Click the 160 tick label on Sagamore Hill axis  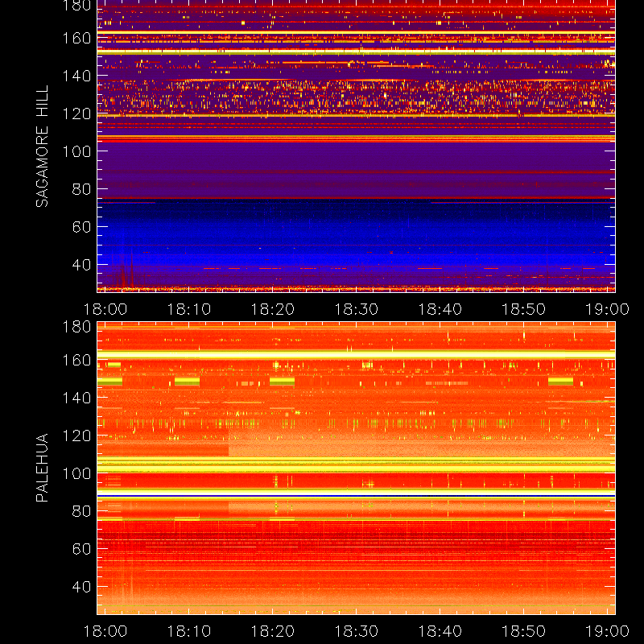point(76,38)
